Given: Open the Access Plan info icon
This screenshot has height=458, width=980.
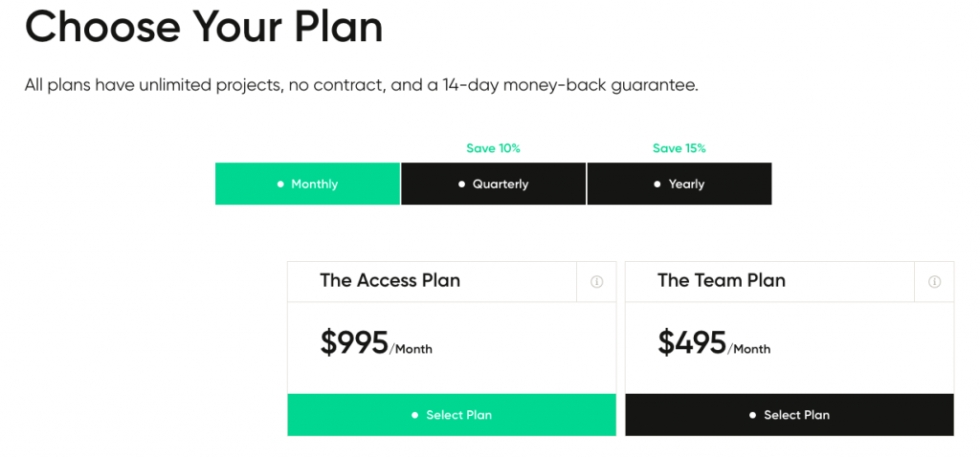Looking at the screenshot, I should coord(596,282).
